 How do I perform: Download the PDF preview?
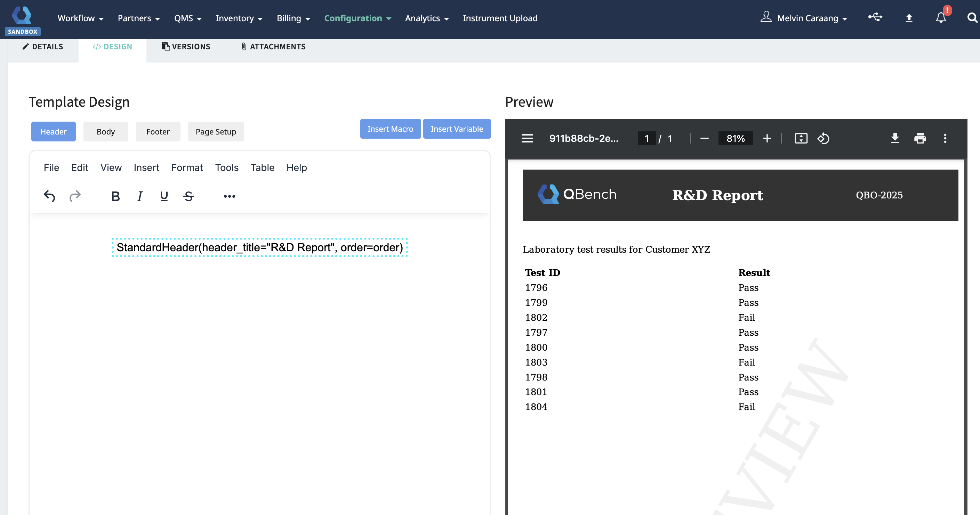[x=895, y=138]
